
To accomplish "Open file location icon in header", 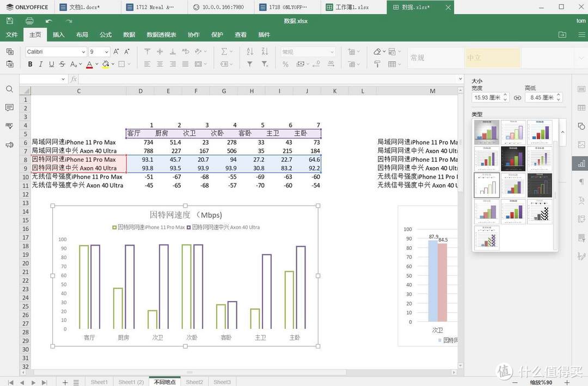I will (x=562, y=34).
